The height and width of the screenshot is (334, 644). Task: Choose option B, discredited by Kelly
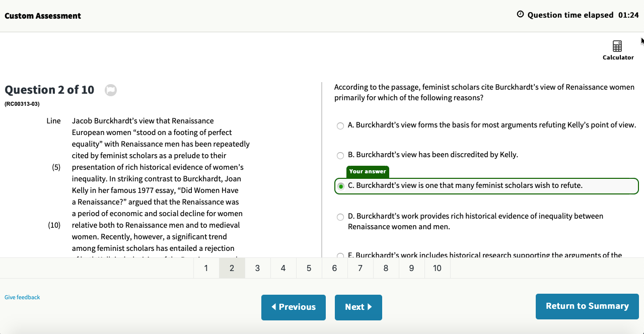341,155
